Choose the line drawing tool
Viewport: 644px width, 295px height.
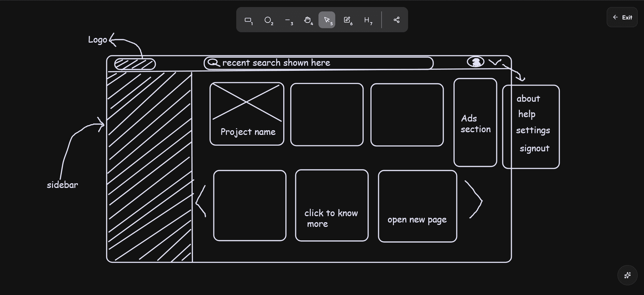(x=288, y=20)
